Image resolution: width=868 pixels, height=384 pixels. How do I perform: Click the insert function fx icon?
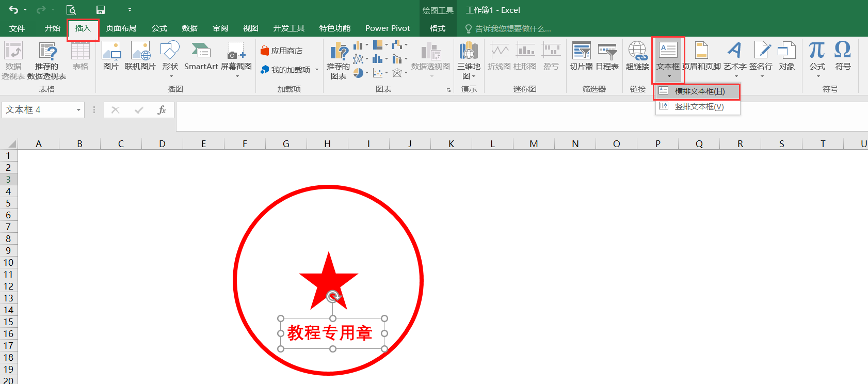point(162,110)
